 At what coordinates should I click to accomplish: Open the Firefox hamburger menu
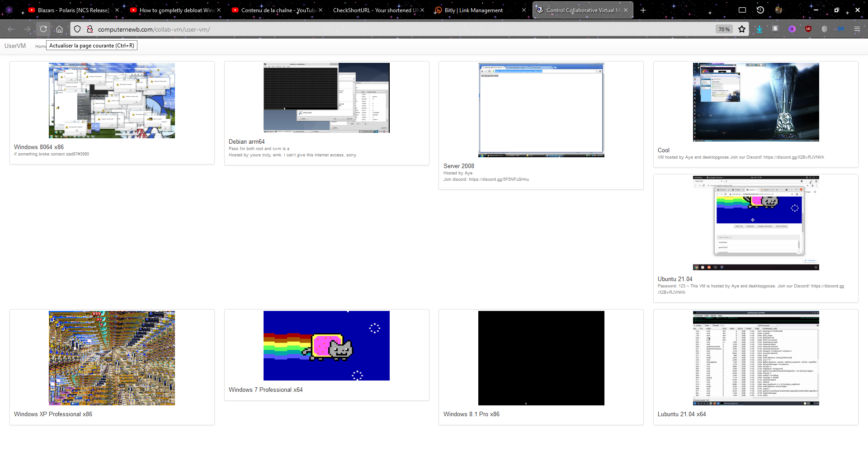(x=857, y=29)
